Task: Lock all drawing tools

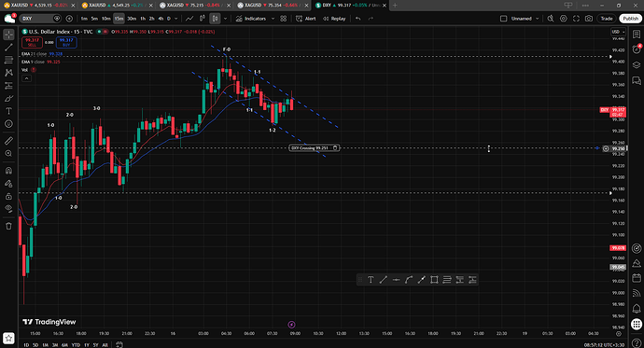Action: point(8,196)
